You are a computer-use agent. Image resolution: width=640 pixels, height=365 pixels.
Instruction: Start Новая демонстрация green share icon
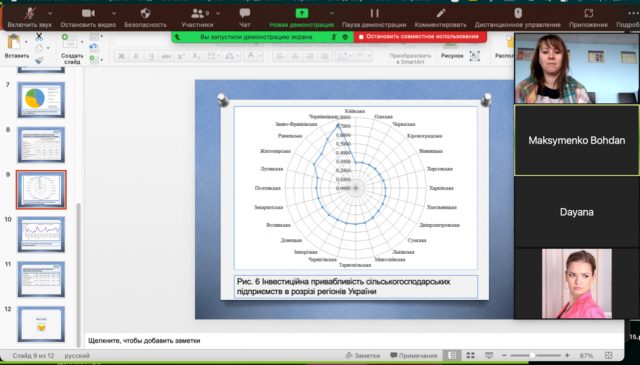(x=302, y=13)
